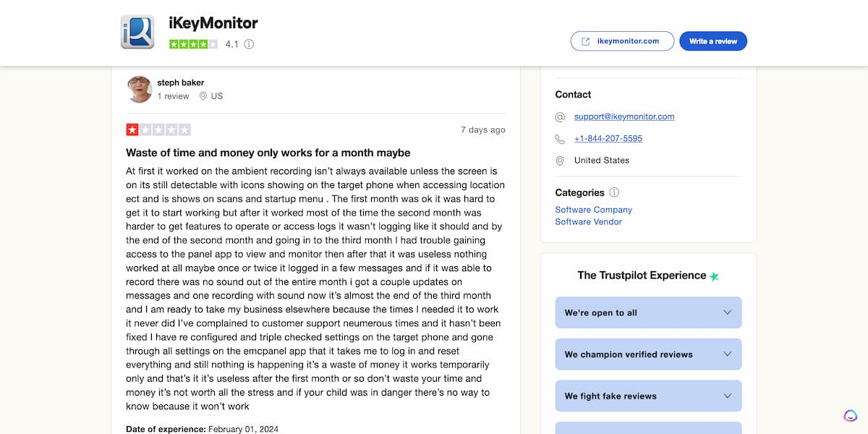Click the iKeyMonitor app logo
Viewport: 868px width, 434px height.
tap(137, 32)
